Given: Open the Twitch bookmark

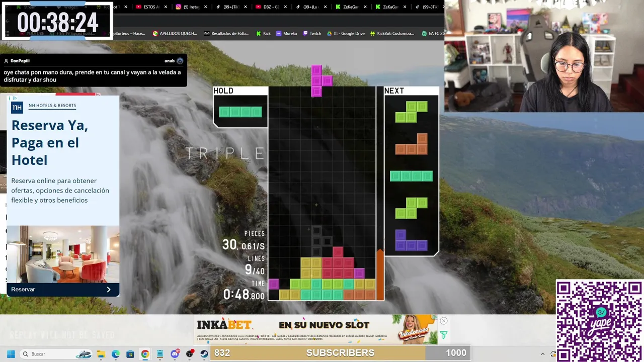Looking at the screenshot, I should tap(312, 33).
